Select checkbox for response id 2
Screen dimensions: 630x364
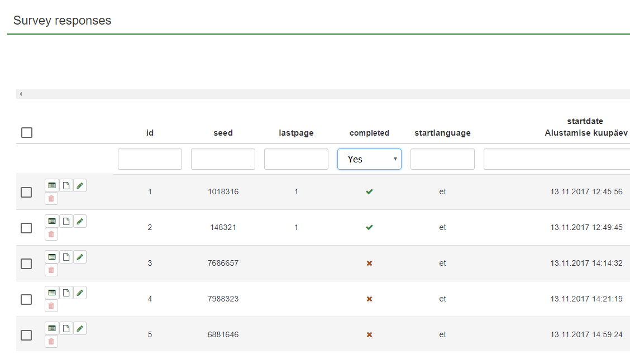pyautogui.click(x=26, y=228)
